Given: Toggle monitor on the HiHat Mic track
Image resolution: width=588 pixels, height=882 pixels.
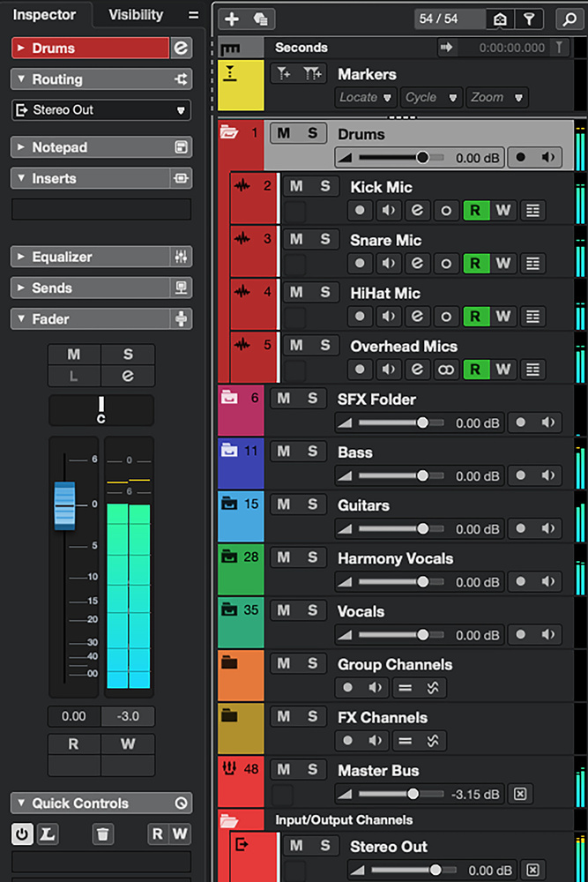Looking at the screenshot, I should [389, 316].
